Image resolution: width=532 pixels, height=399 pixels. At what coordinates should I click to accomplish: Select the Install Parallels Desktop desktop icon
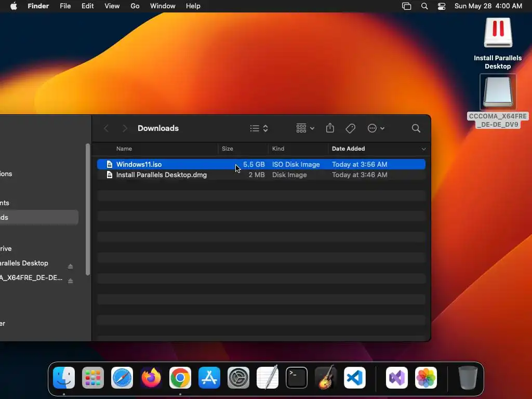point(498,44)
